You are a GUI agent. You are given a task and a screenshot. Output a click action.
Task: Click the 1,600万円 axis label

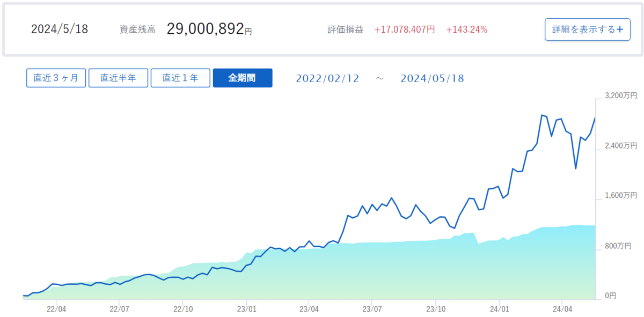(x=621, y=196)
